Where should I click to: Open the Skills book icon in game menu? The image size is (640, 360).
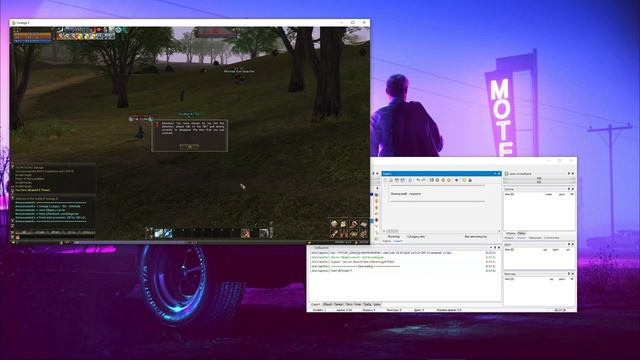pyautogui.click(x=363, y=224)
